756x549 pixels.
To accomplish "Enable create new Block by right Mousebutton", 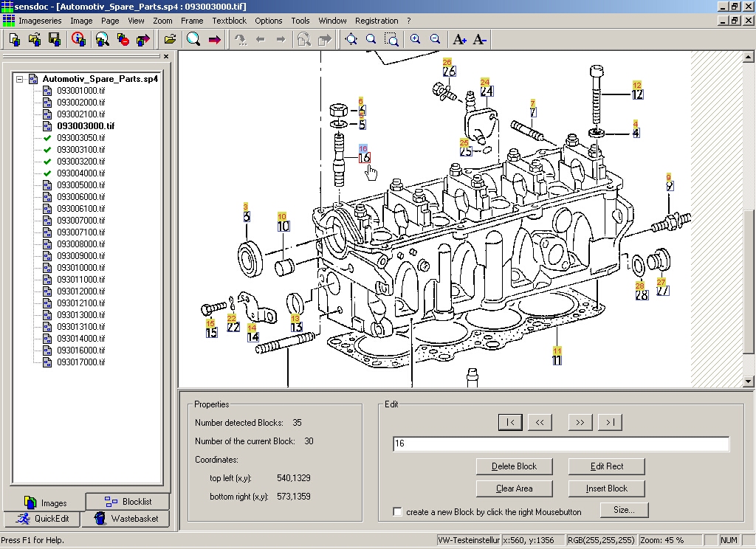I will 398,511.
